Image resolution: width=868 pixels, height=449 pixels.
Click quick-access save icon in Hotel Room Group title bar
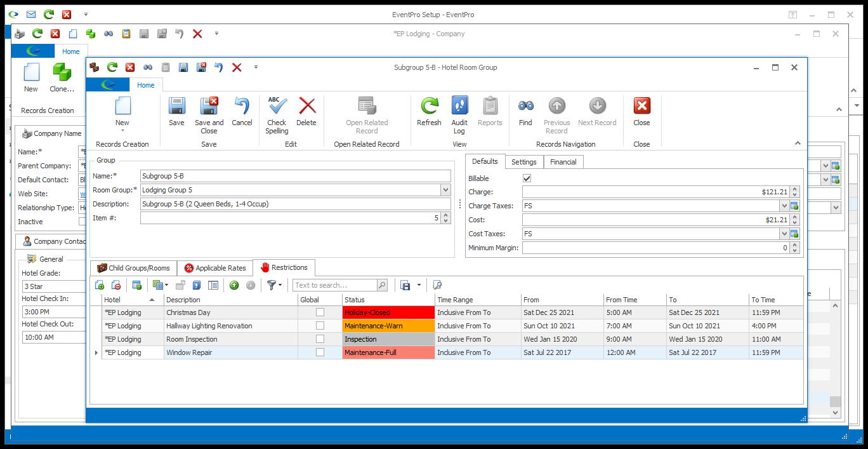tap(183, 67)
